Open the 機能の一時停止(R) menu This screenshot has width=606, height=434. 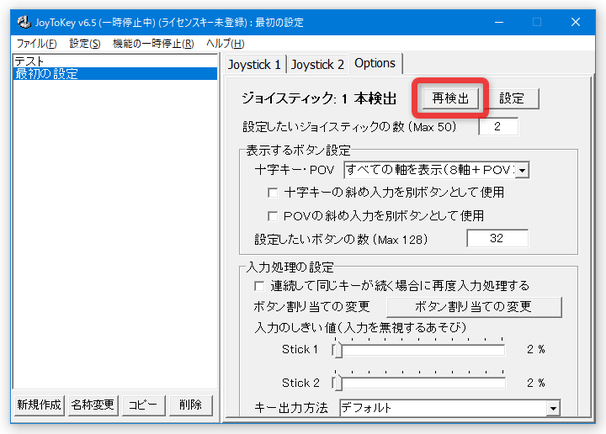[x=153, y=44]
